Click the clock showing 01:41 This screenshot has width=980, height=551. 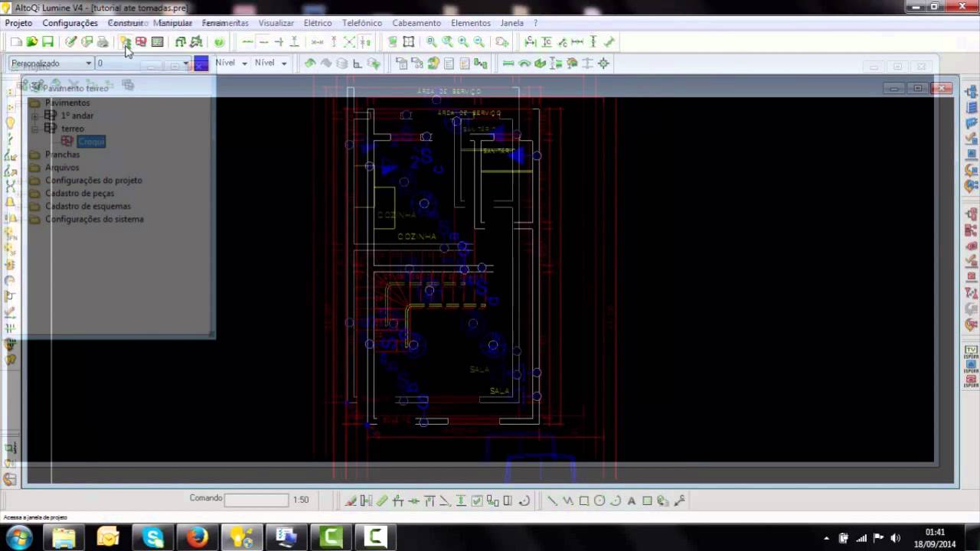click(935, 533)
